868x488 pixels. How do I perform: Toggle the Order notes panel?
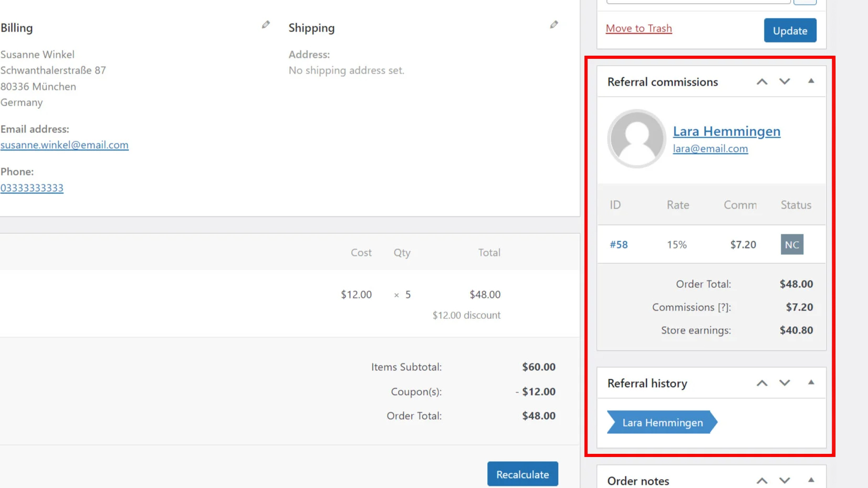(x=811, y=480)
